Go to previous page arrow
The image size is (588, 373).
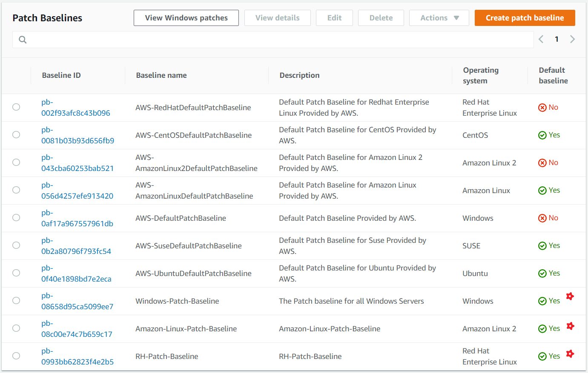[x=541, y=39]
